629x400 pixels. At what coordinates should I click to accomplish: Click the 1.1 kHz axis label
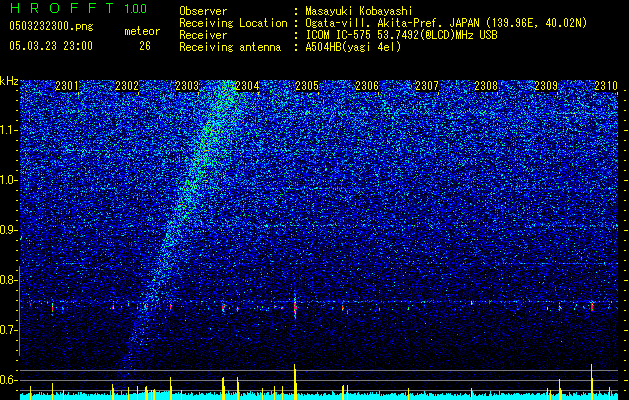click(9, 130)
